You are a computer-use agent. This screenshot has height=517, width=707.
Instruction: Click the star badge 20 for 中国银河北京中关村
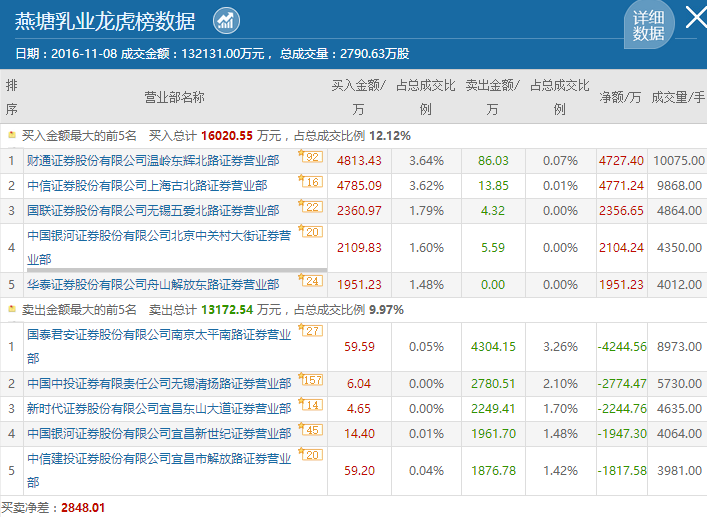point(311,231)
